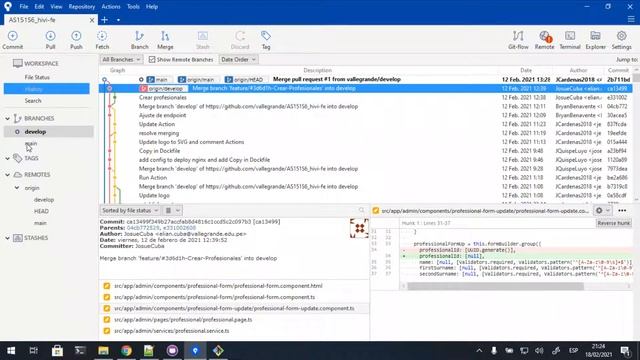Select origin's HEAD remote branch
The image size is (640, 360).
41,211
